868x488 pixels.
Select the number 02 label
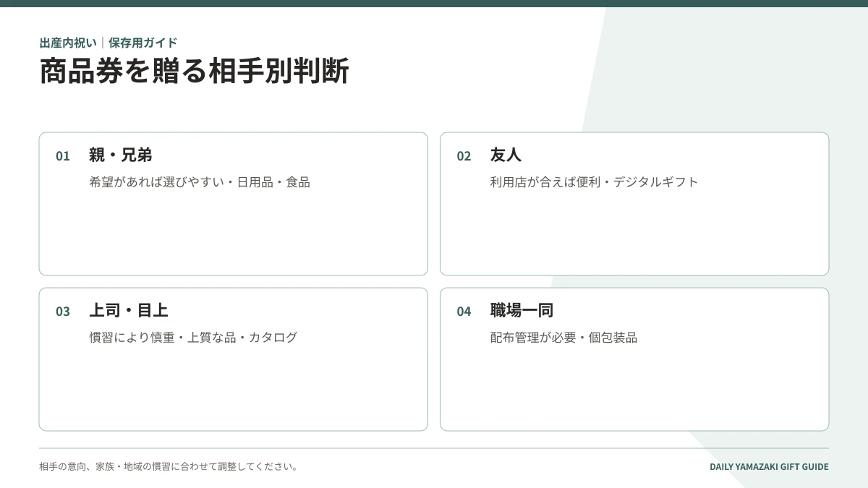coord(464,156)
